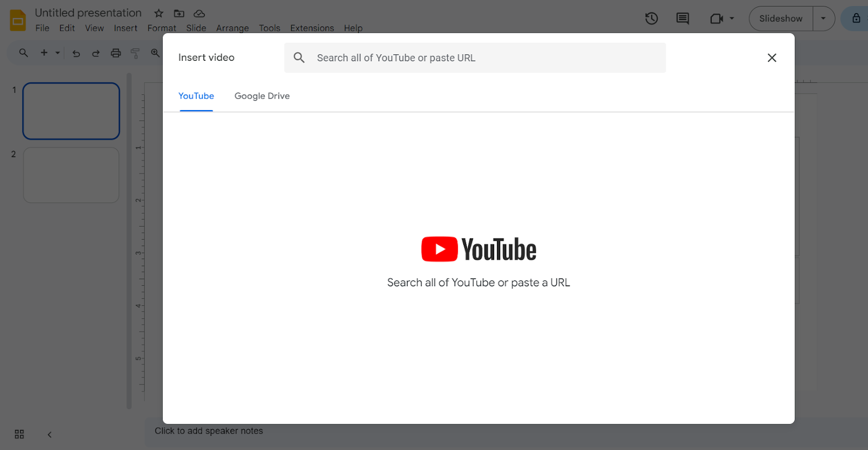This screenshot has height=450, width=868.
Task: Click the YouTube search field
Action: pyautogui.click(x=475, y=58)
